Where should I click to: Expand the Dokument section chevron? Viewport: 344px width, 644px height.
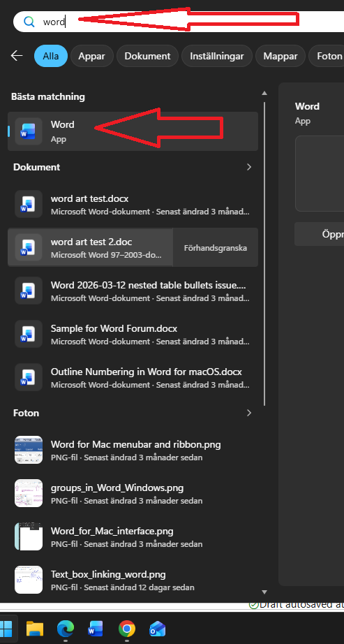pyautogui.click(x=249, y=167)
